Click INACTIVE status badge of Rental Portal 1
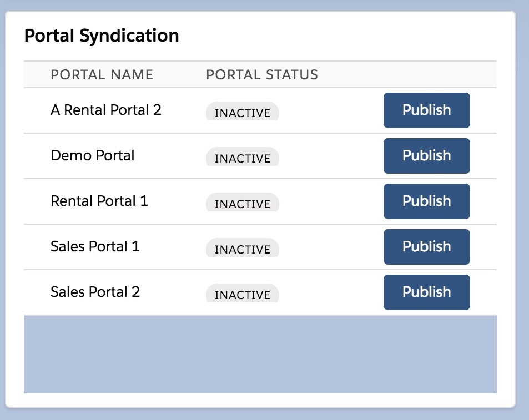The image size is (529, 420). [x=242, y=203]
